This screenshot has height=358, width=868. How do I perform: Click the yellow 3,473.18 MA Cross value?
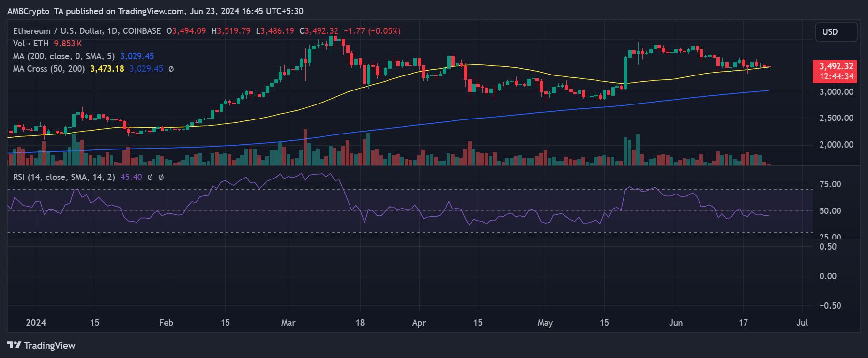tap(107, 69)
